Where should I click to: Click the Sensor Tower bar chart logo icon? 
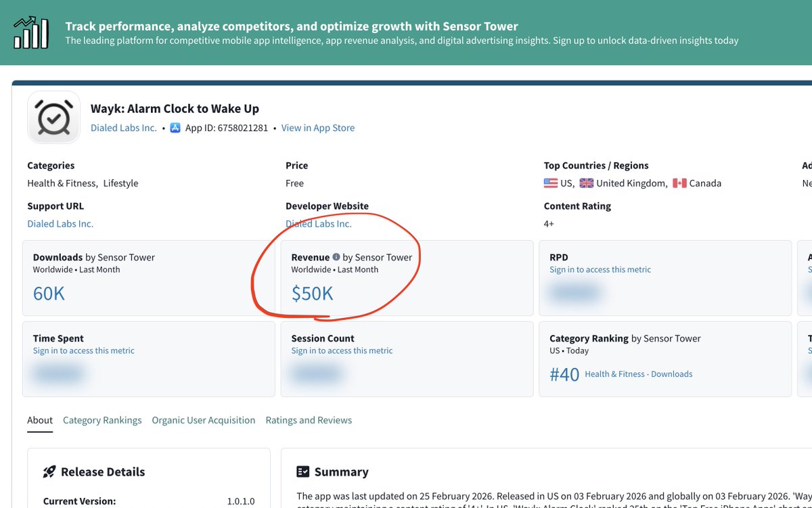click(31, 32)
